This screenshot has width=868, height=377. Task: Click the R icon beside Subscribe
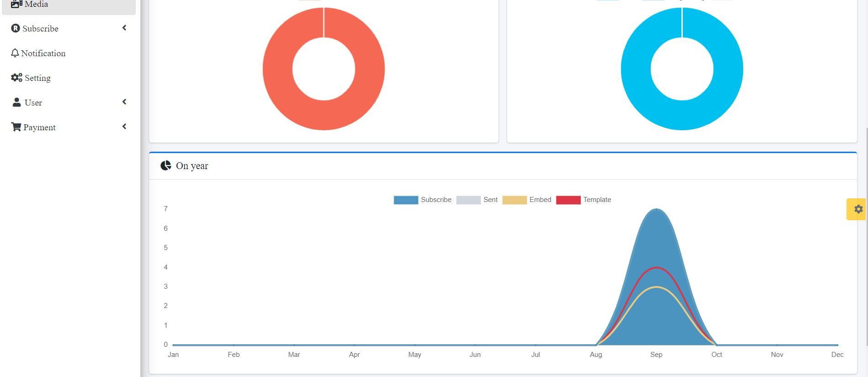point(16,28)
